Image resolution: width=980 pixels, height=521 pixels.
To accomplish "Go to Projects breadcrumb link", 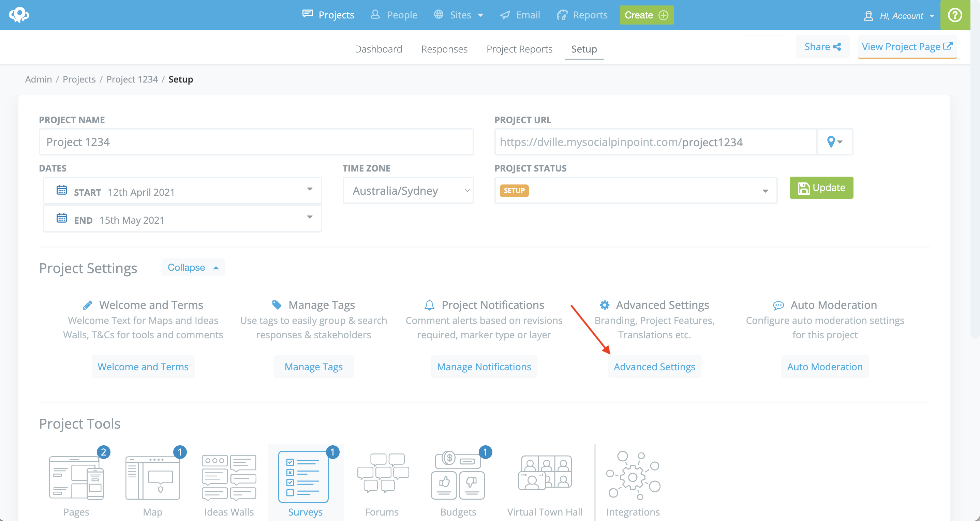I will coord(79,79).
